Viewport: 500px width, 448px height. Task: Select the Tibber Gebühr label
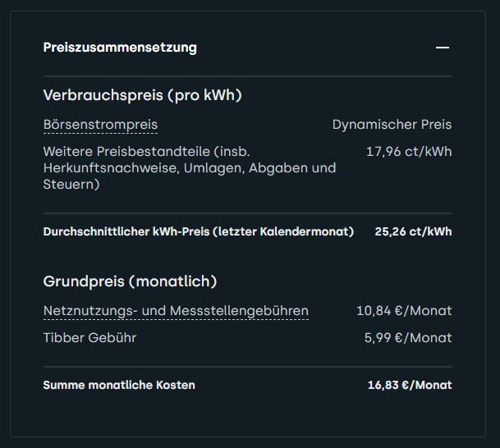(x=90, y=338)
